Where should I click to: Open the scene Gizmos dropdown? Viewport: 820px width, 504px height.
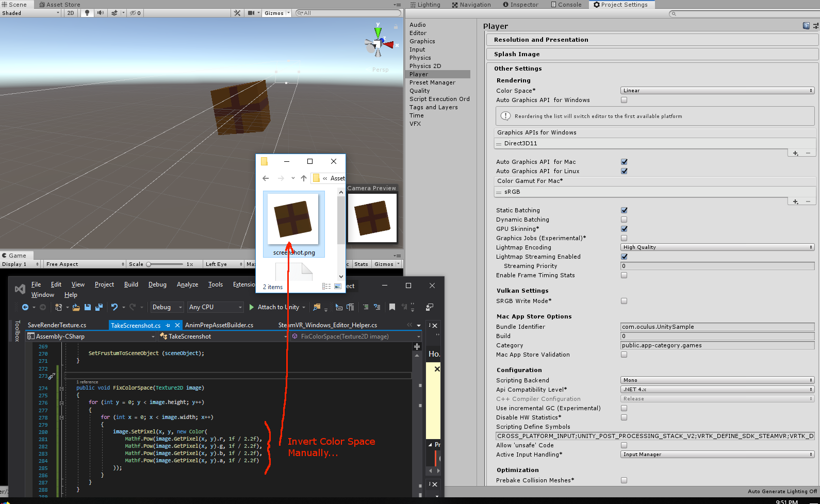point(277,13)
